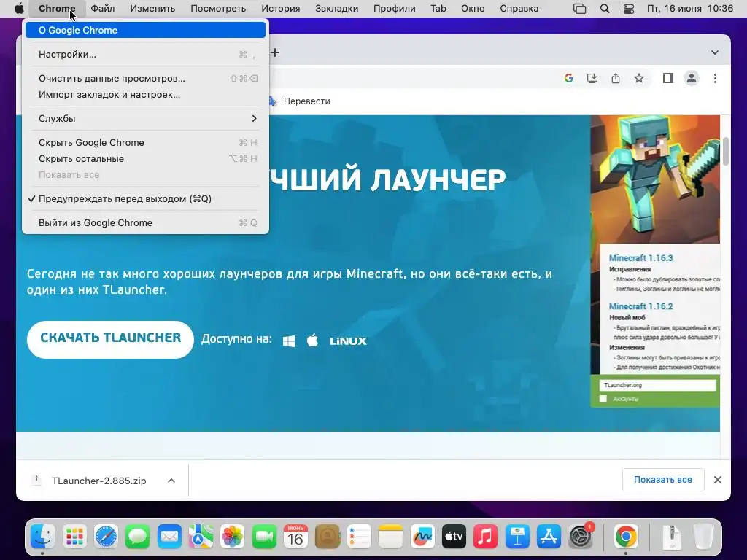Click the Windows platform icon
Image resolution: width=747 pixels, height=560 pixels.
pyautogui.click(x=289, y=341)
